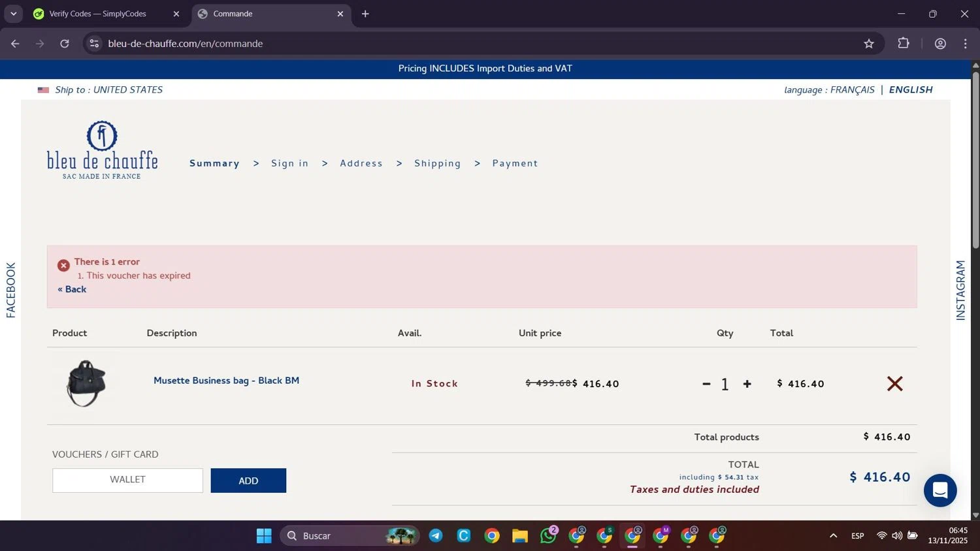Go to Shipping checkout step
Screen dimensions: 980x551
coord(437,163)
